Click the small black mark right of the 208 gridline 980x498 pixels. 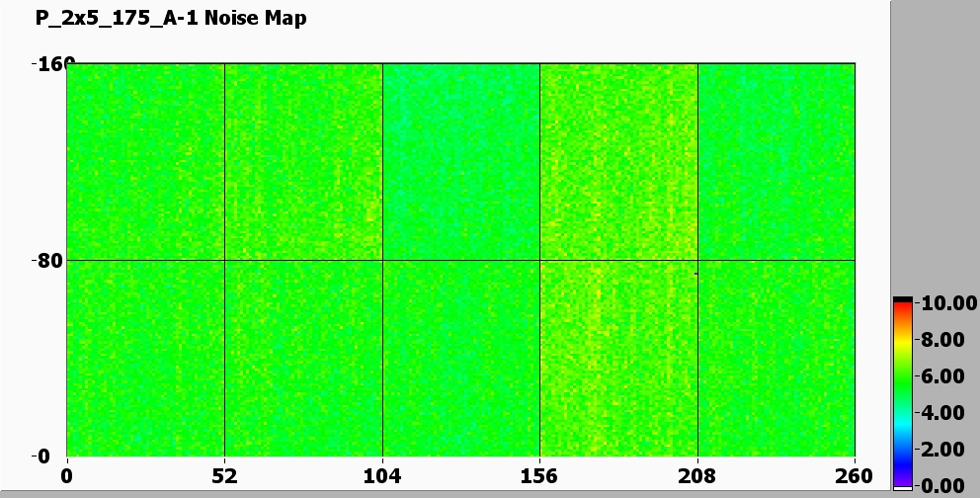coord(696,273)
